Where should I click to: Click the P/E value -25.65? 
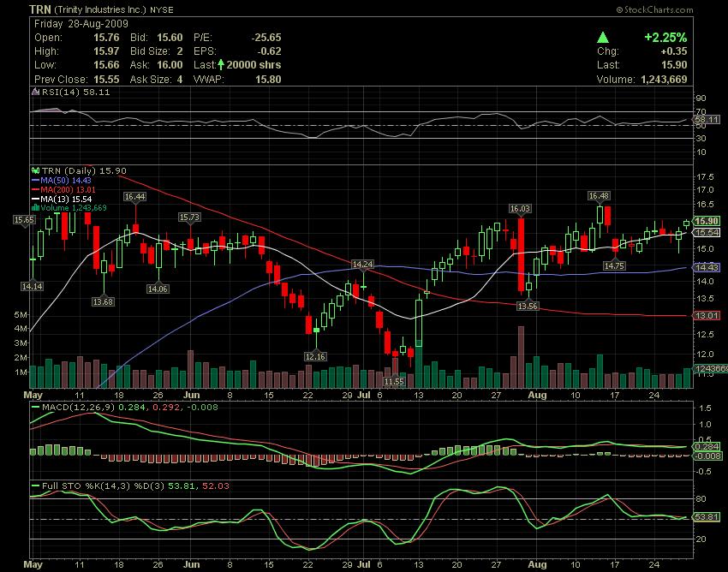[x=266, y=38]
